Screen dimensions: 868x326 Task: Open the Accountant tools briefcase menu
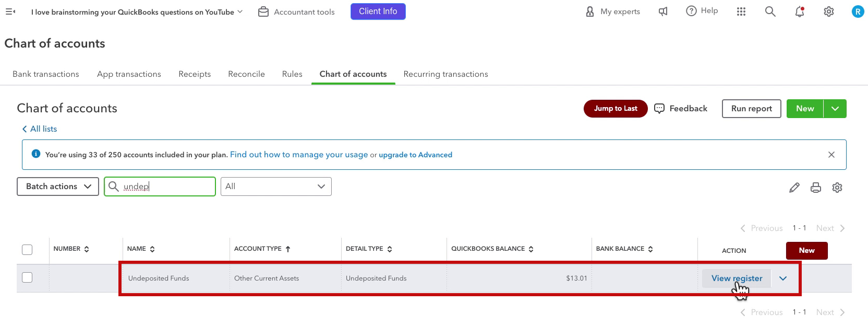coord(296,11)
